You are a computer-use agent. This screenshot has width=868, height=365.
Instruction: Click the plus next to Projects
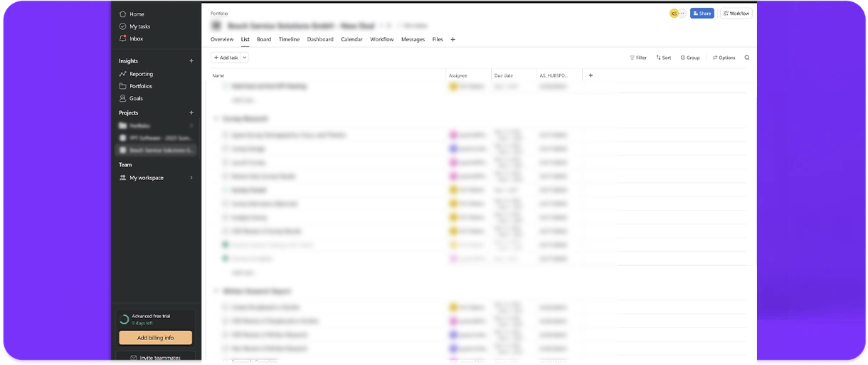pos(191,113)
